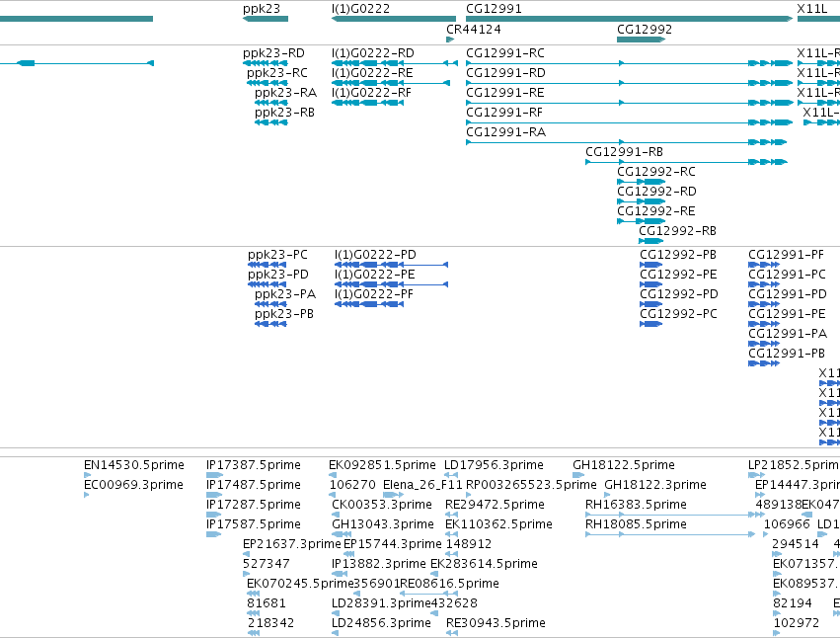Select transcript ppk23-RA
The height and width of the screenshot is (638, 840).
point(271,103)
